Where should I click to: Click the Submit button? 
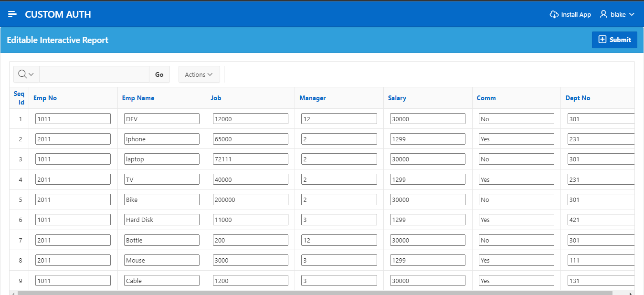point(614,40)
